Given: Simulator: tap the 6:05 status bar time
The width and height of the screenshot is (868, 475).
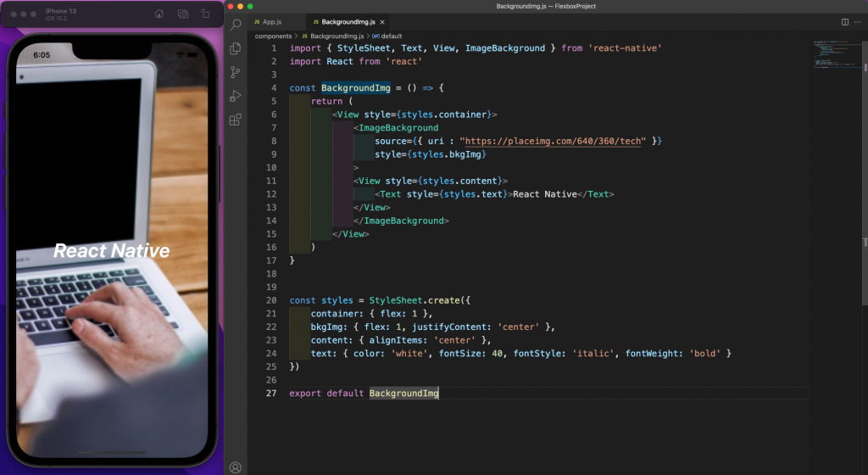Looking at the screenshot, I should pos(42,55).
